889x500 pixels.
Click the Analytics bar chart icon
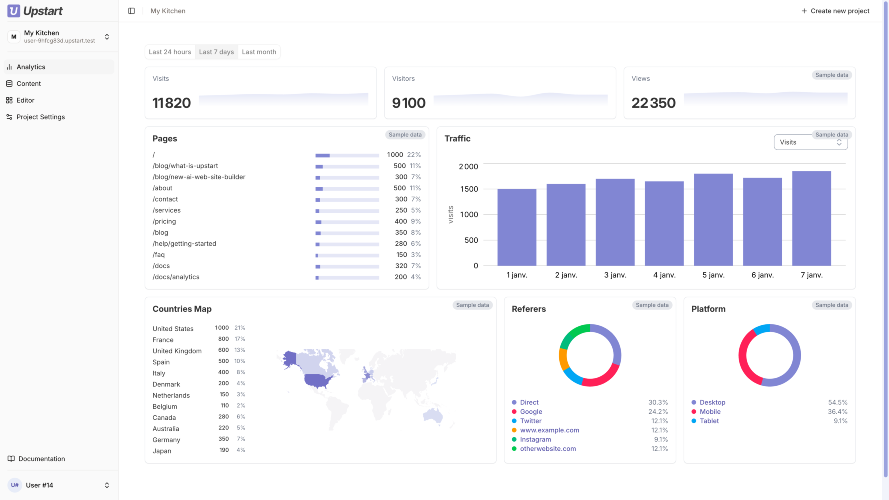click(9, 67)
